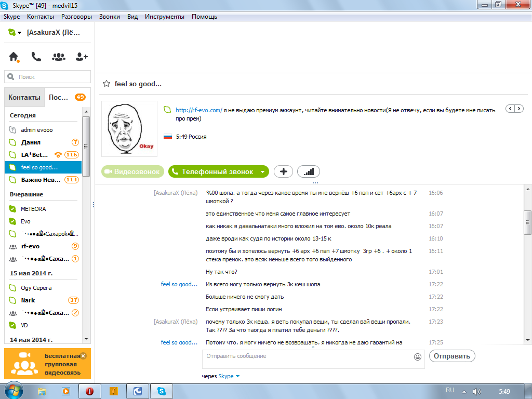Open the Данил conversation
The height and width of the screenshot is (399, 532).
43,142
